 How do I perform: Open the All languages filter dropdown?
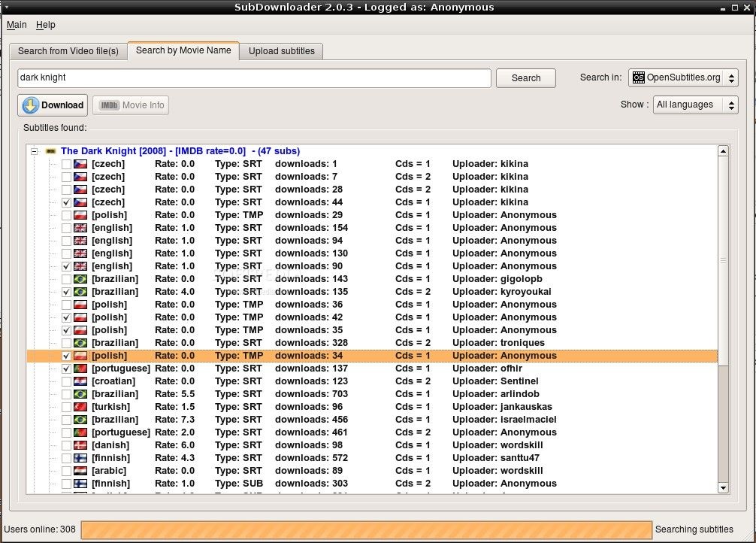[695, 105]
